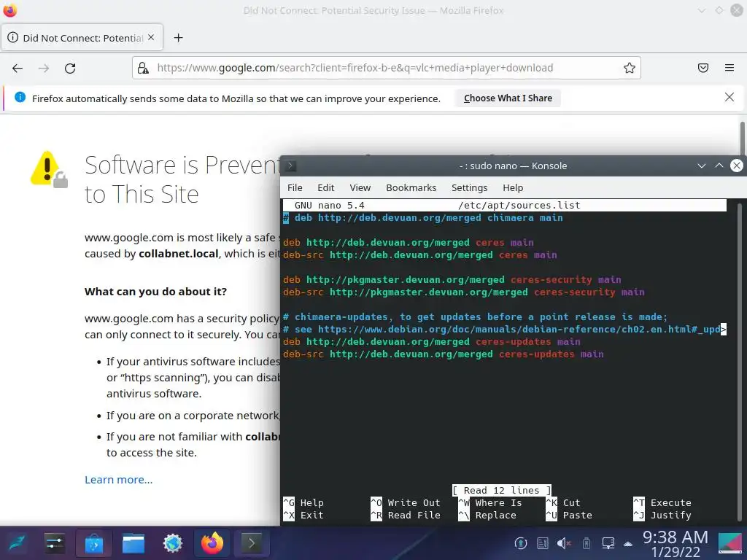Click nano '^W Where Is' label
The width and height of the screenshot is (747, 560).
point(490,503)
